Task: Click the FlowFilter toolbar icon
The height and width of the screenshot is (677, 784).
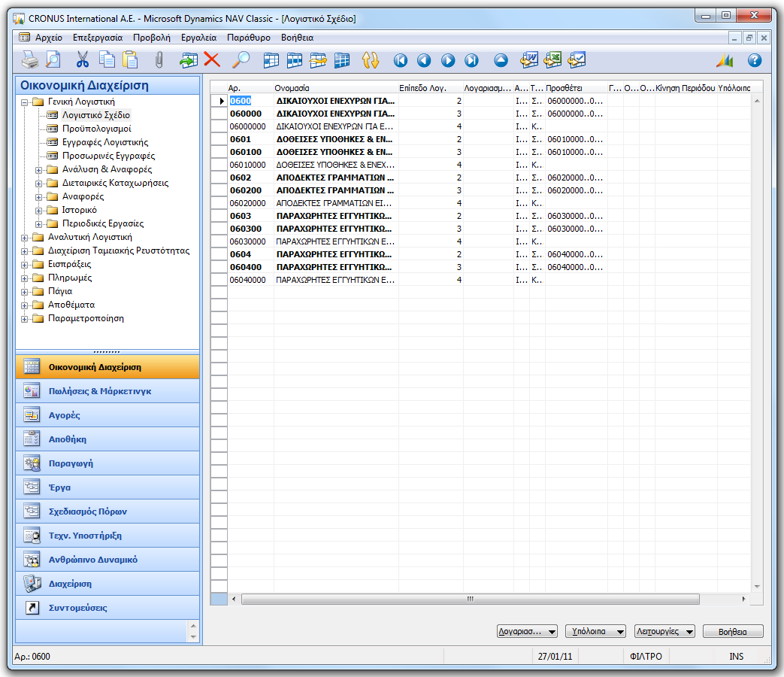Action: (x=318, y=60)
